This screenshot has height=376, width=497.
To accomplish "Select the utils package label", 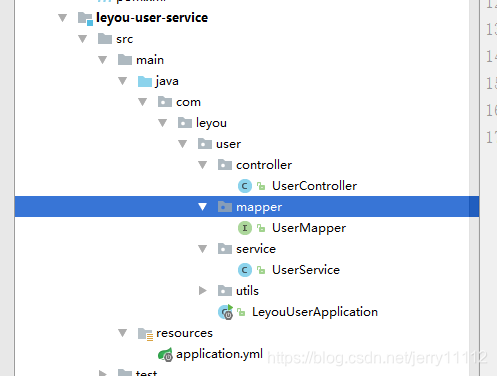I will pos(247,291).
